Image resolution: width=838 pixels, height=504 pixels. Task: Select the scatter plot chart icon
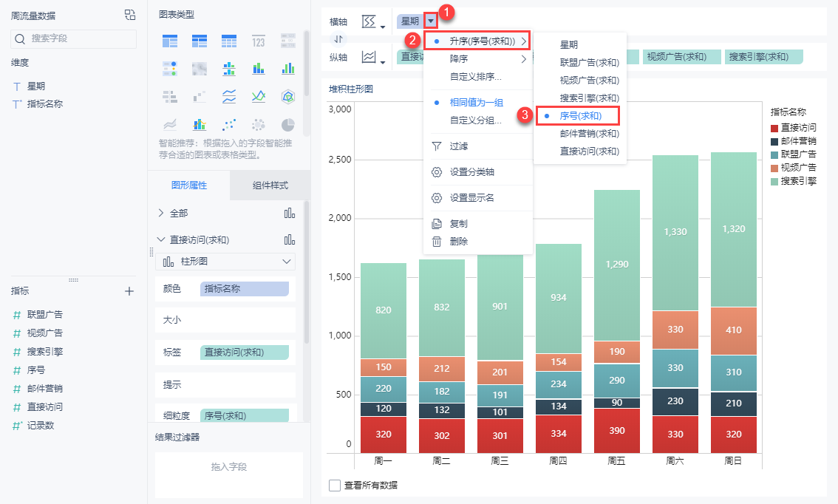(229, 125)
